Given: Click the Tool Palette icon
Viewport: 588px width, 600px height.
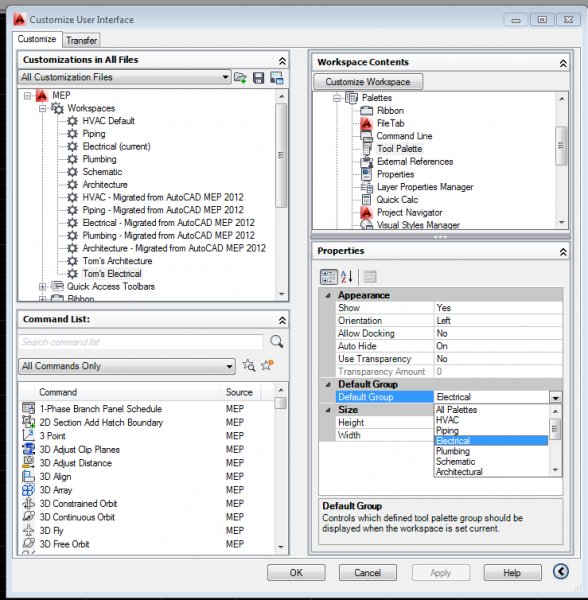Looking at the screenshot, I should (366, 148).
